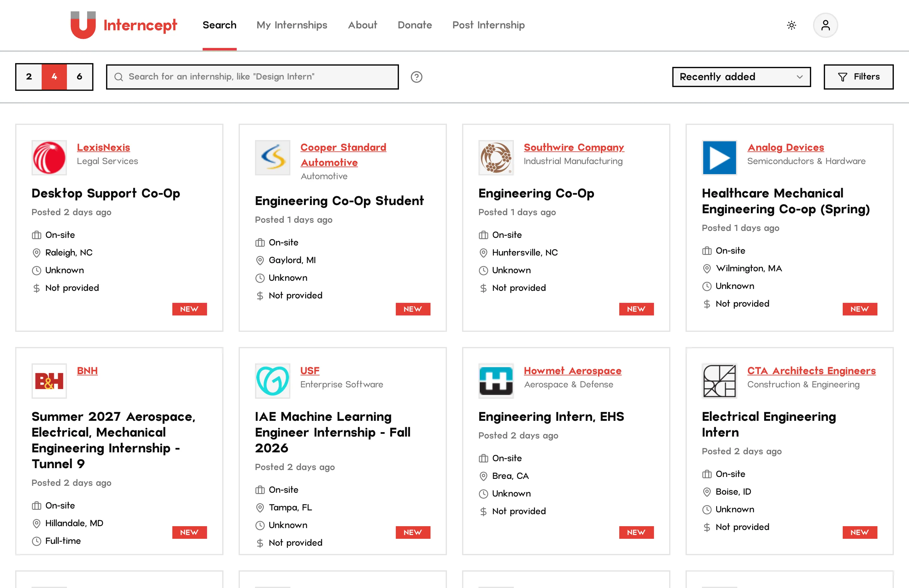The height and width of the screenshot is (588, 909).
Task: Click the briefcase On-site icon on Analog Devices card
Action: point(707,251)
